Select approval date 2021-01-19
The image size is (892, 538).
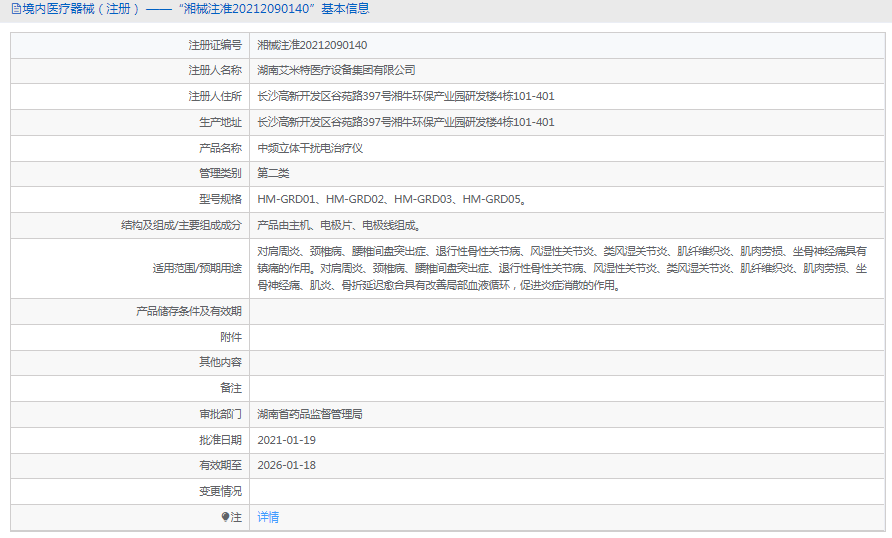click(x=287, y=440)
